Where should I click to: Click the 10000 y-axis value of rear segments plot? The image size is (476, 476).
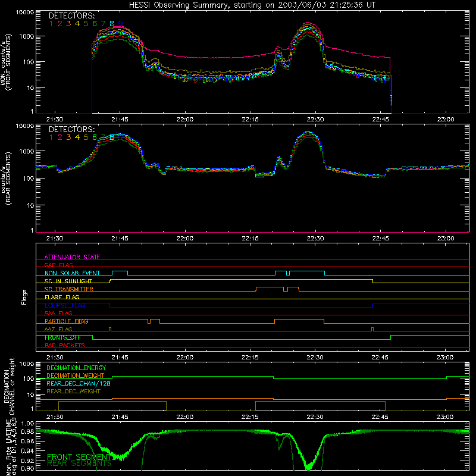tap(25, 126)
